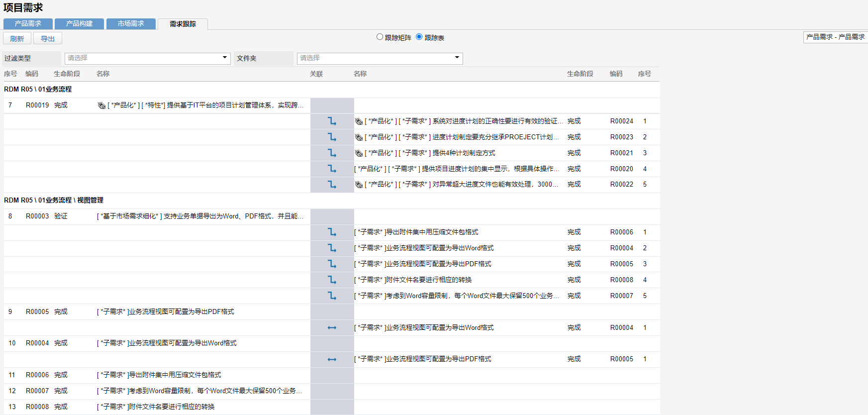Select the 跟踪矩阵 radio button
868x415 pixels.
tap(380, 37)
